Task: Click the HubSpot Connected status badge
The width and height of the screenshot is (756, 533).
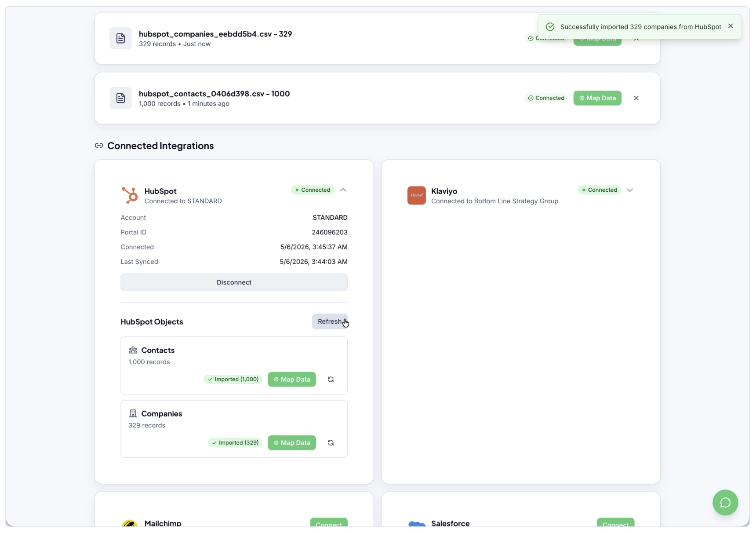Action: [x=313, y=190]
